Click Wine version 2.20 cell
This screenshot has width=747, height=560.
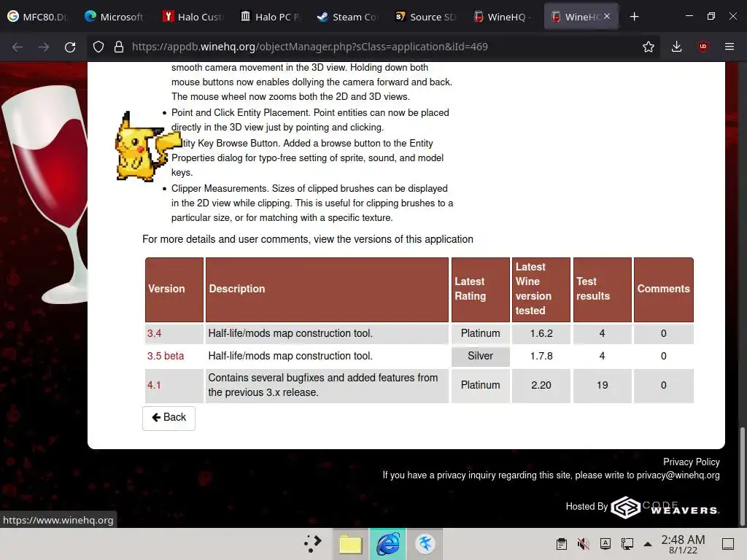tap(541, 385)
